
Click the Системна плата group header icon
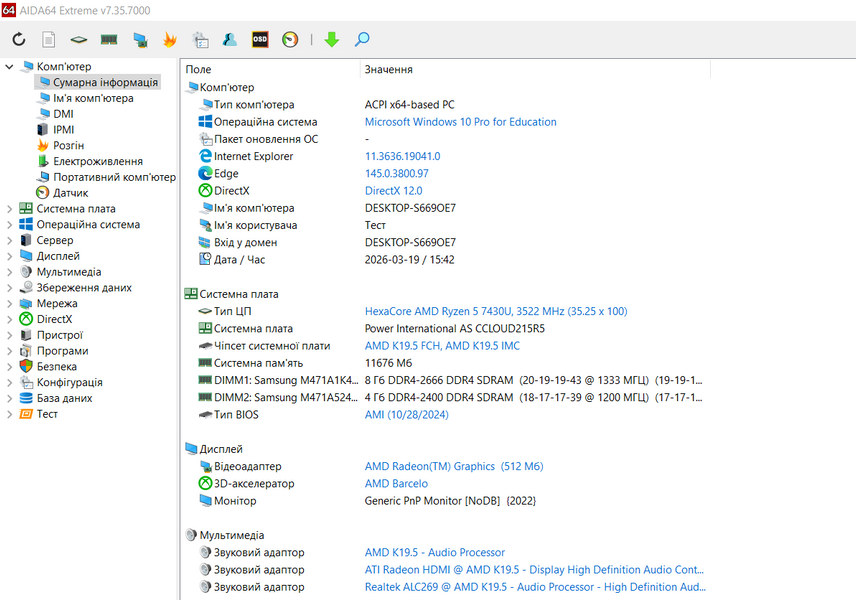click(x=191, y=294)
